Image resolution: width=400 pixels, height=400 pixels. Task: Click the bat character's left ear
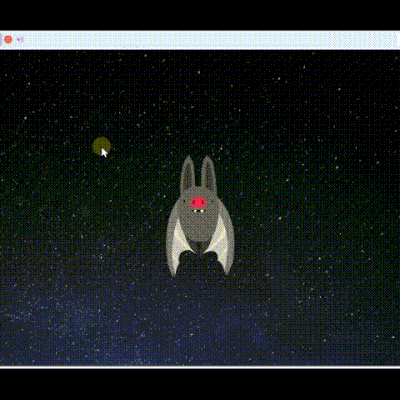[188, 174]
